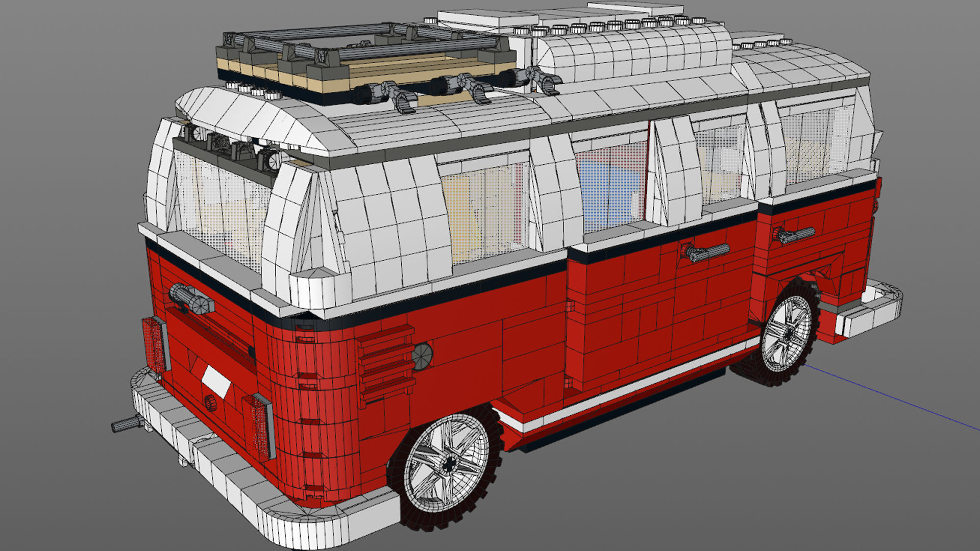Select the gray tow hitch pin

tap(125, 424)
